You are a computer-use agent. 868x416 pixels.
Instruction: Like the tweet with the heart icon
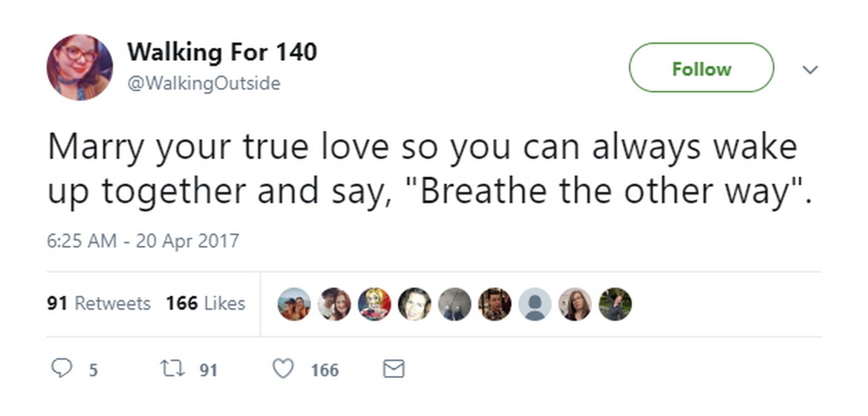(283, 369)
